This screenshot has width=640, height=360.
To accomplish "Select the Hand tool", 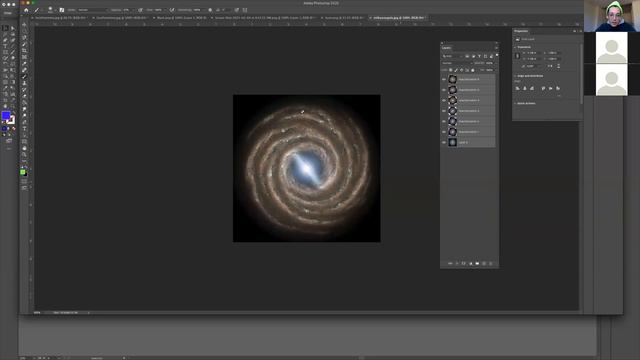I will (24, 148).
